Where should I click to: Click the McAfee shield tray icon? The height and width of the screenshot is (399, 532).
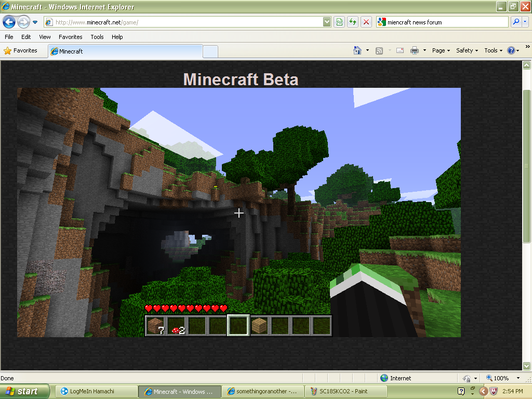[494, 391]
